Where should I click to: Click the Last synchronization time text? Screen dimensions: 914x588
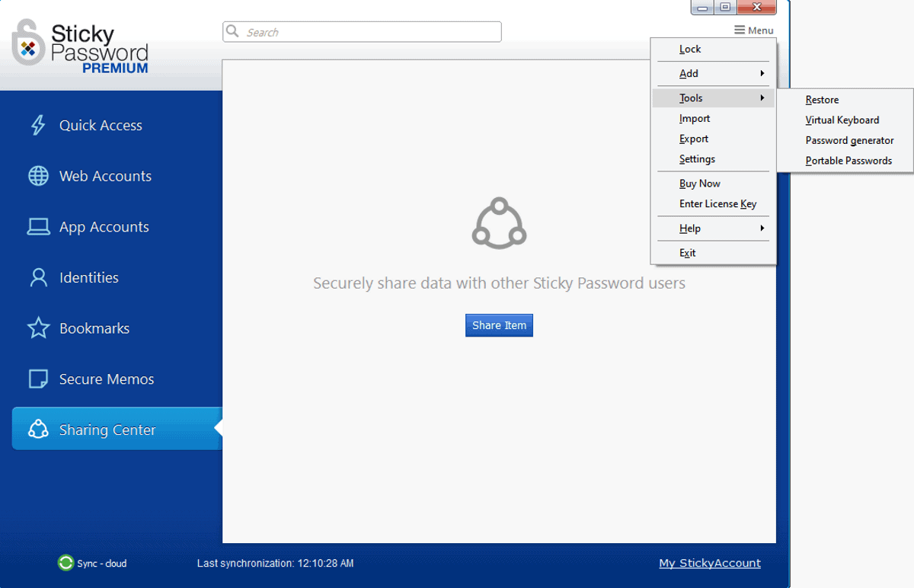(x=275, y=564)
